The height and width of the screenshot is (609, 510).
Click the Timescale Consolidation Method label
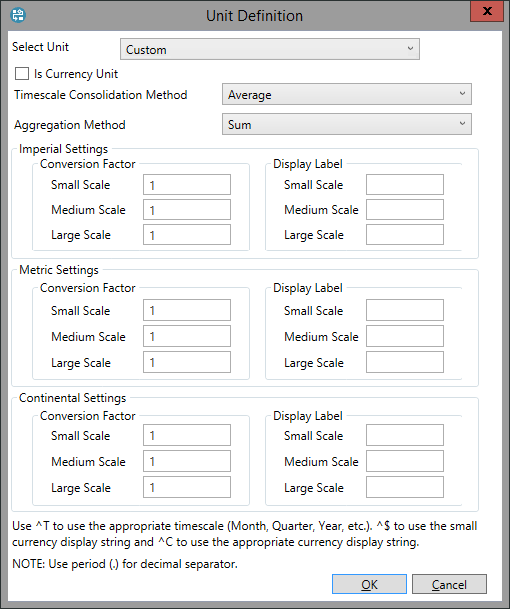(x=101, y=95)
